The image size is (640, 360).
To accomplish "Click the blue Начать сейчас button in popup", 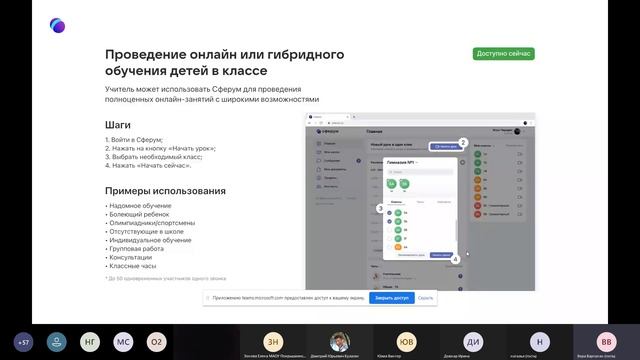I will click(441, 255).
